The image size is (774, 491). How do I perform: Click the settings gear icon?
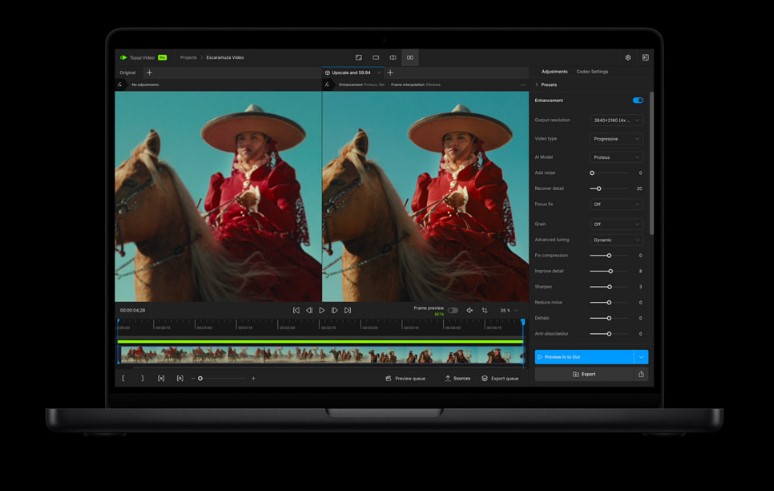tap(628, 58)
